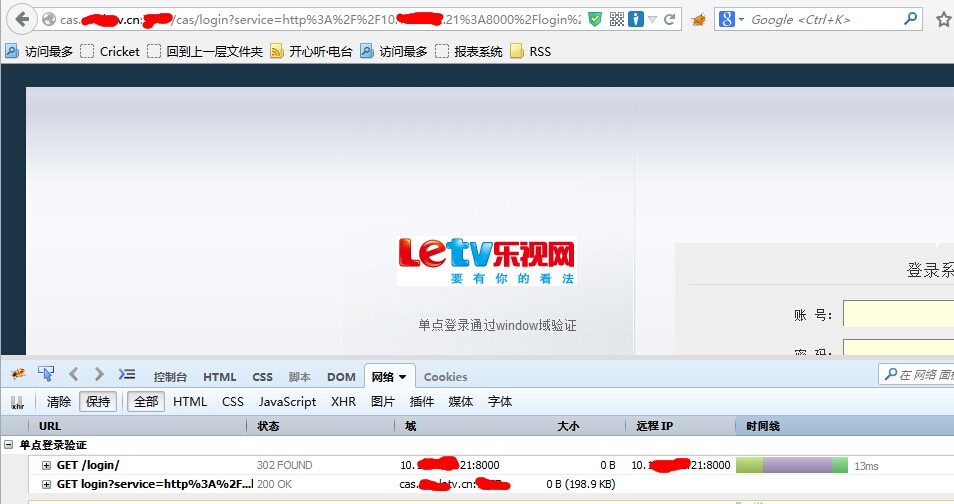Bookmark this page with the star icon
954x504 pixels.
coord(944,19)
